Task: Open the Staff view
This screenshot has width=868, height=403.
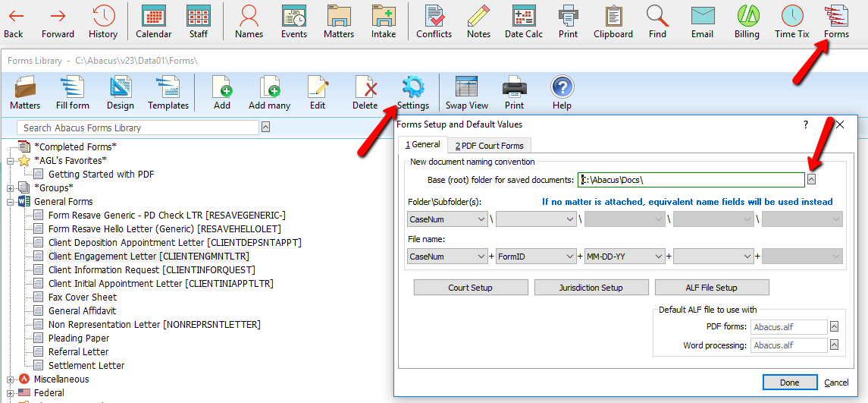Action: pos(198,21)
